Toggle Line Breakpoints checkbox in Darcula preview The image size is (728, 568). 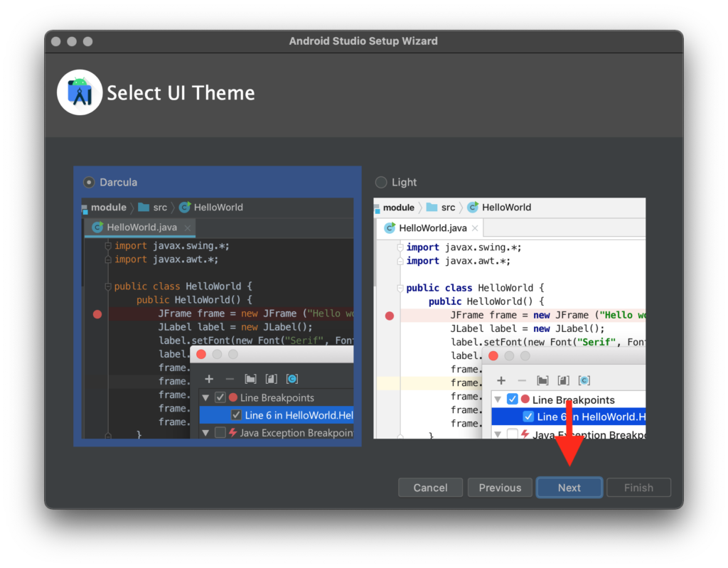tap(220, 397)
